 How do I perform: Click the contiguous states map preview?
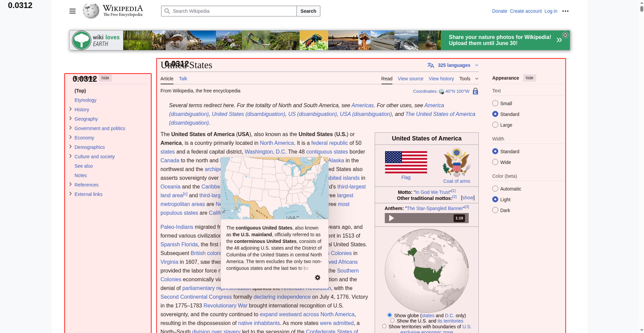[275, 188]
